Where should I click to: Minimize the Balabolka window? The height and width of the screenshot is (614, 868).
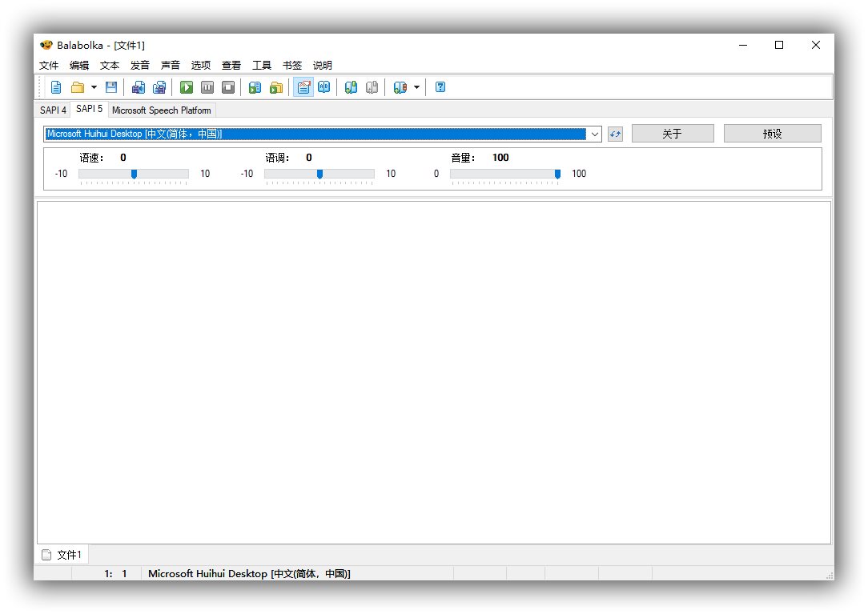[x=743, y=45]
